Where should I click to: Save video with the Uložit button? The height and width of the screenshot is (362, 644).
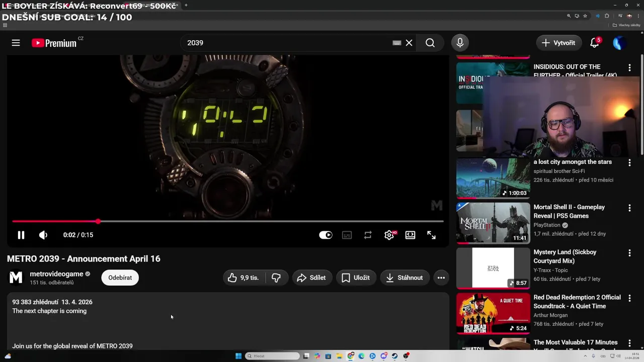tap(356, 278)
